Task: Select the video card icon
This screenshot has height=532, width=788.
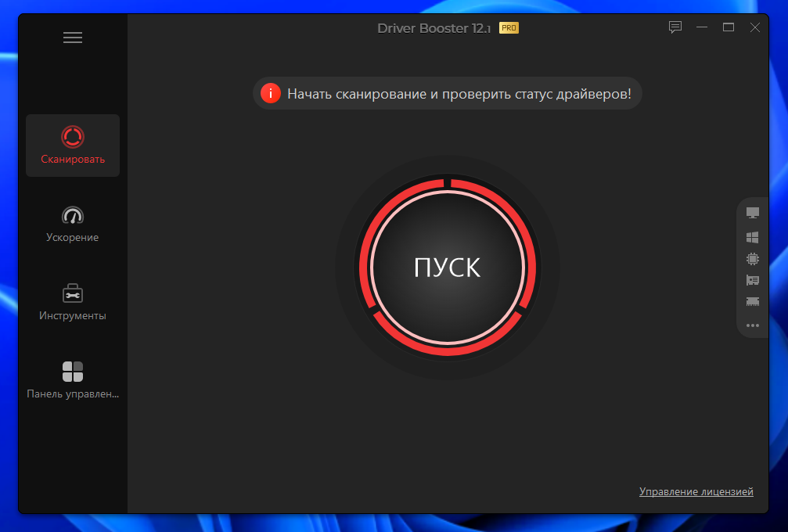Action: pyautogui.click(x=752, y=280)
